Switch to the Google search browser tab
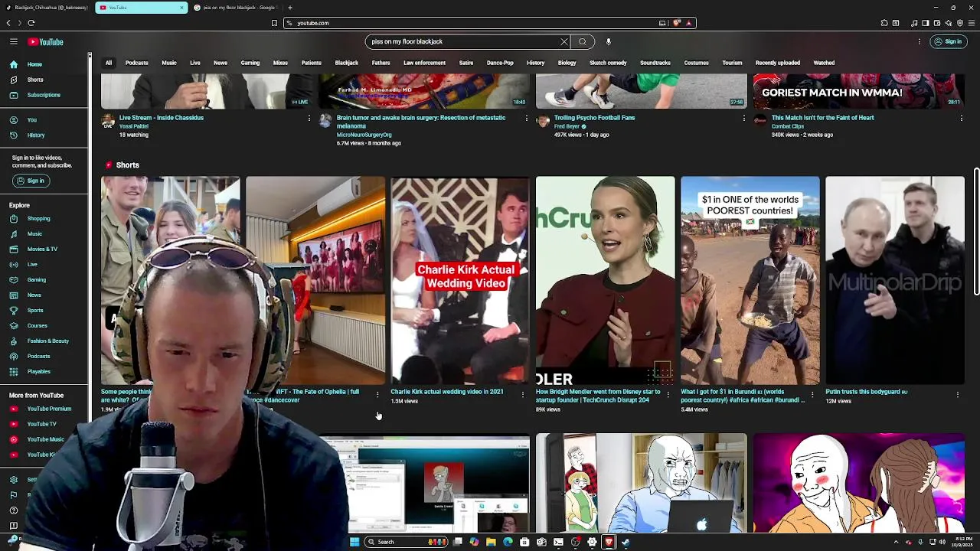 tap(234, 8)
